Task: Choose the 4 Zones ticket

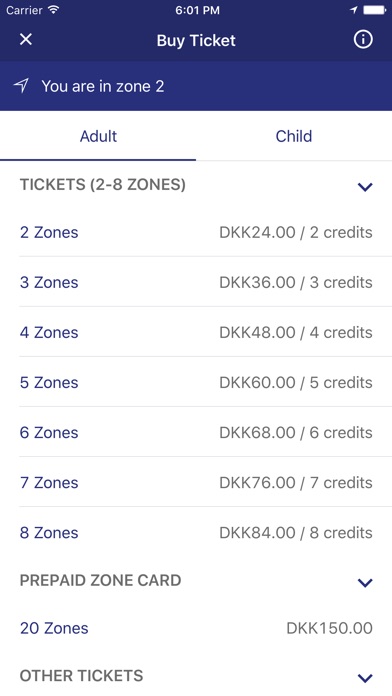Action: [196, 332]
